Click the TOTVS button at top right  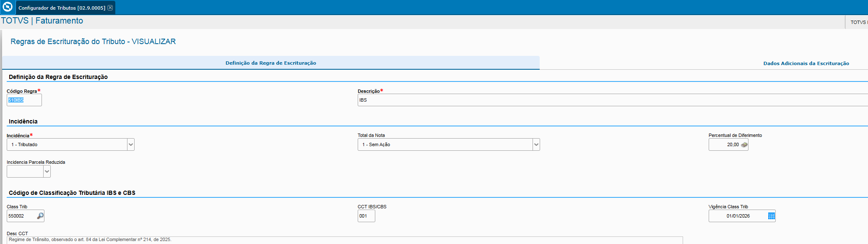(858, 22)
